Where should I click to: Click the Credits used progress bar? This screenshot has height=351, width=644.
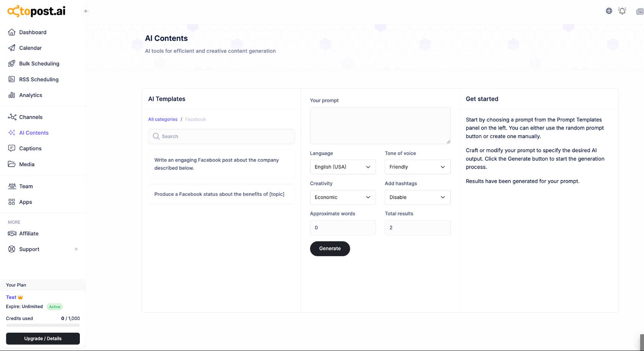click(43, 325)
